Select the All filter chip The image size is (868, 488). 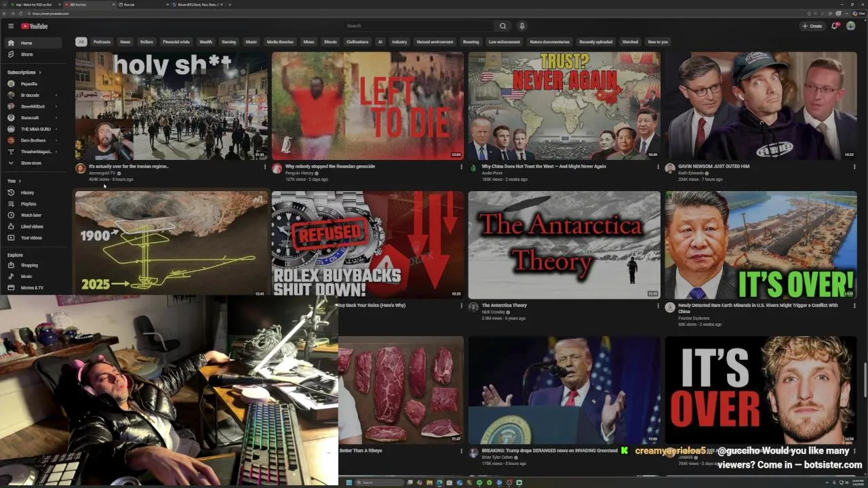click(81, 42)
